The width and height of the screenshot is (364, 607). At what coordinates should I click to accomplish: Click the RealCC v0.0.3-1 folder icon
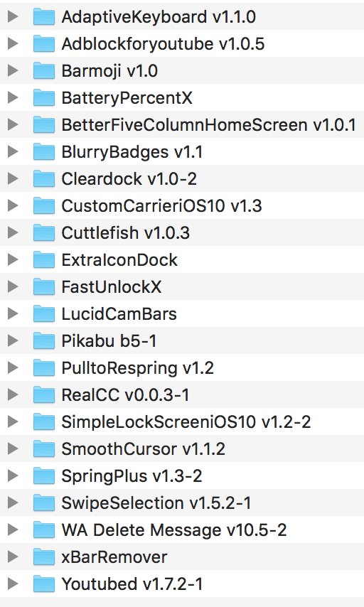click(44, 395)
